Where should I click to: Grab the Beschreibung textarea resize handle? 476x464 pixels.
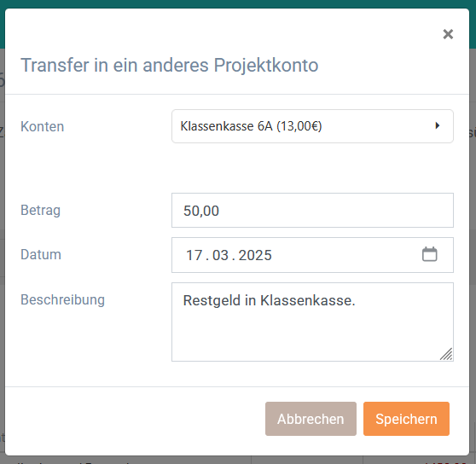[x=446, y=354]
